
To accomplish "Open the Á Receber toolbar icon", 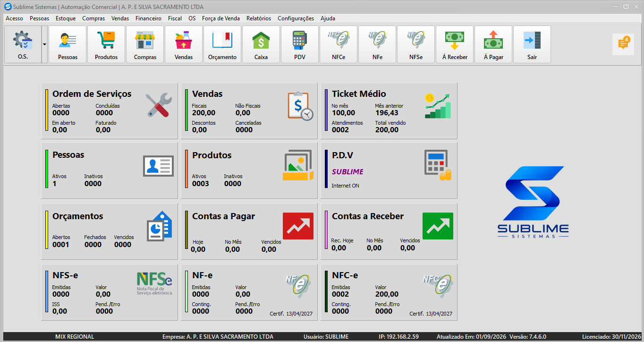I will 455,44.
